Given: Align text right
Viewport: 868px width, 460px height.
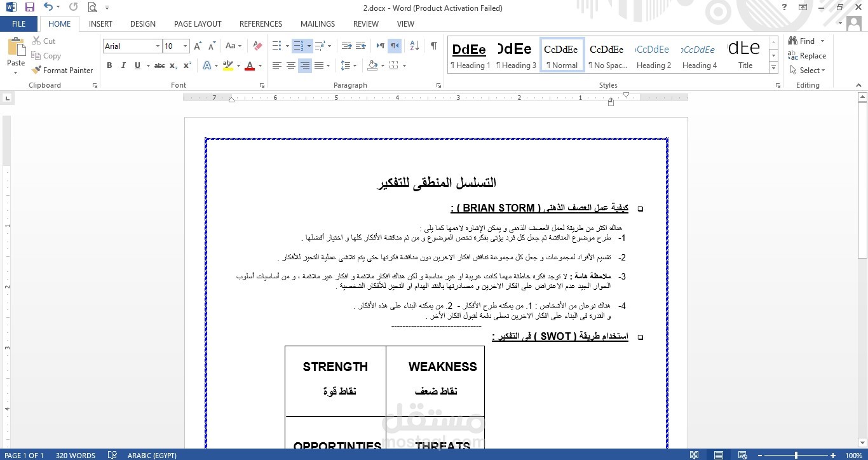Looking at the screenshot, I should [x=305, y=65].
